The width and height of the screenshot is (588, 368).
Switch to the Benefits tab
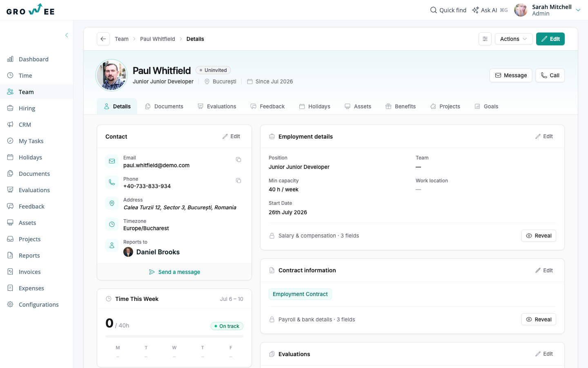point(401,106)
